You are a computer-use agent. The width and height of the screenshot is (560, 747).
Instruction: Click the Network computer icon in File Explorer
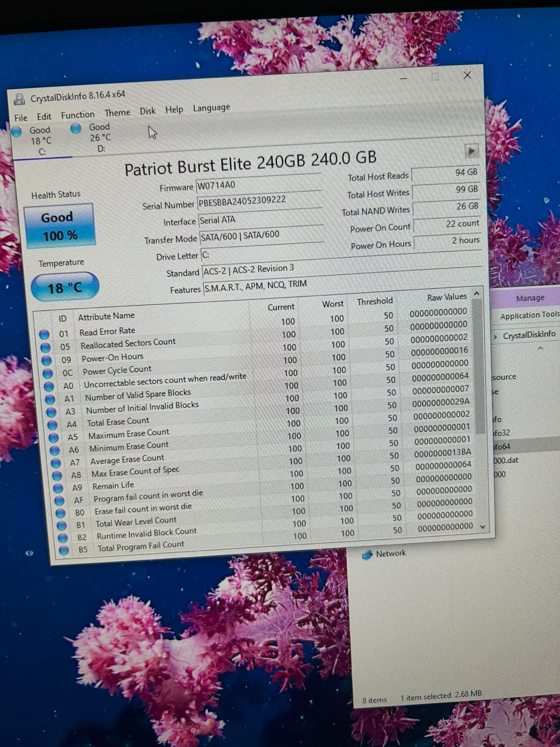point(368,555)
